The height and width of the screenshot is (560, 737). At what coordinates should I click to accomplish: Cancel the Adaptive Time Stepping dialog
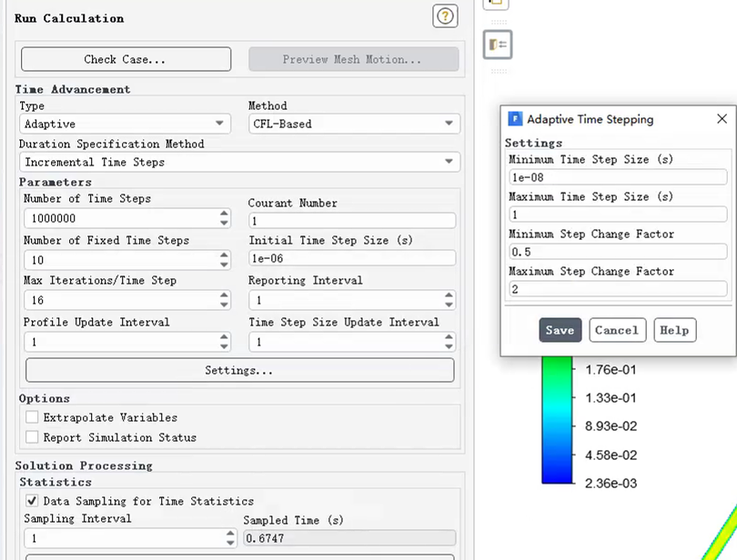click(617, 330)
